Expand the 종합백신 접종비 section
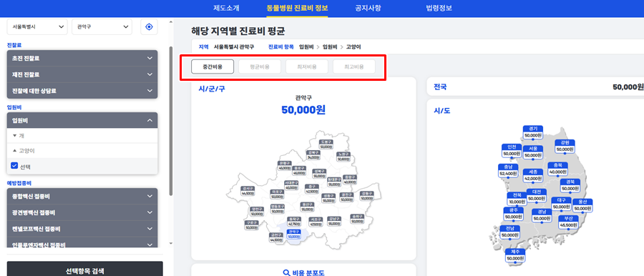The image size is (644, 276). tap(82, 197)
